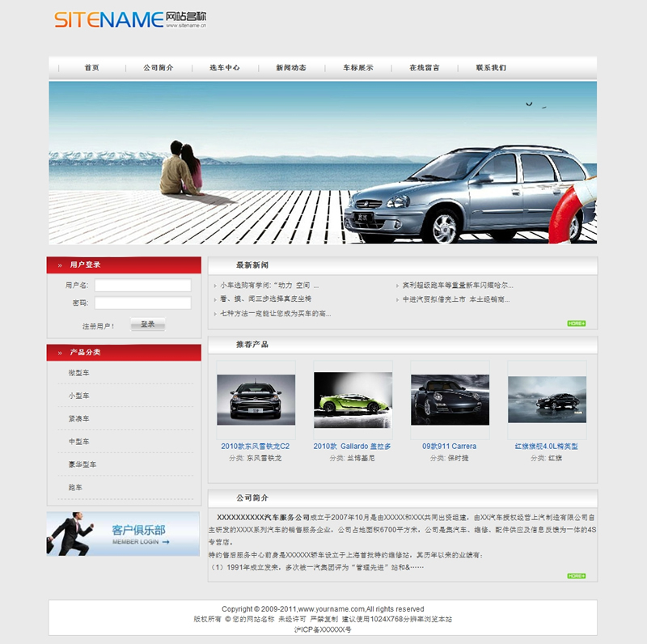Open 2010款东风雪铁龙C2 product title link
The width and height of the screenshot is (647, 644).
pyautogui.click(x=255, y=446)
